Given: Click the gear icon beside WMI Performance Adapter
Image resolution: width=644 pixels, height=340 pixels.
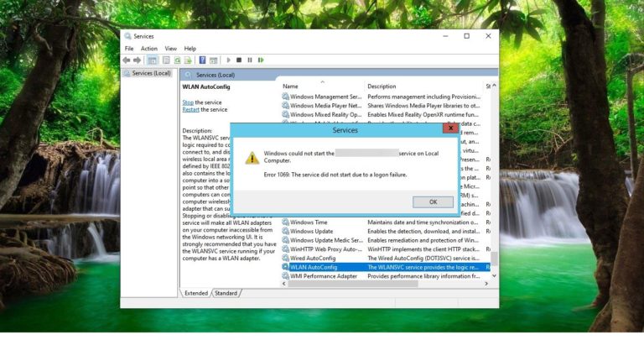Looking at the screenshot, I should click(x=285, y=276).
